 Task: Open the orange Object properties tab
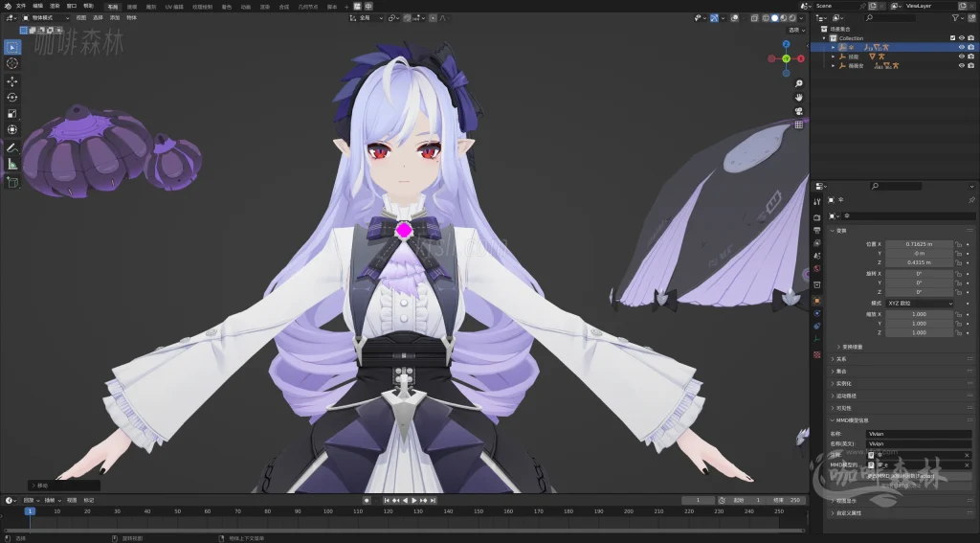click(817, 301)
